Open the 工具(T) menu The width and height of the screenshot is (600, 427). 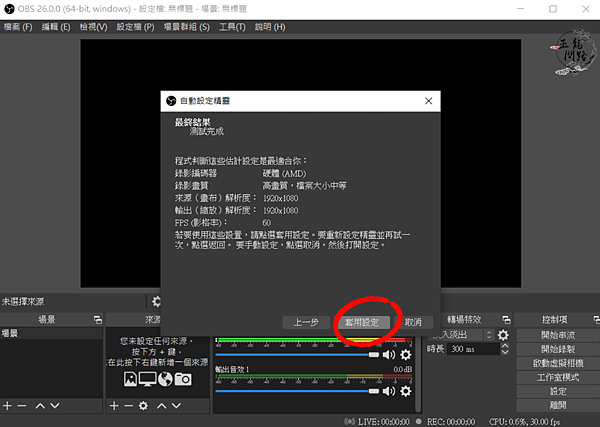[232, 27]
